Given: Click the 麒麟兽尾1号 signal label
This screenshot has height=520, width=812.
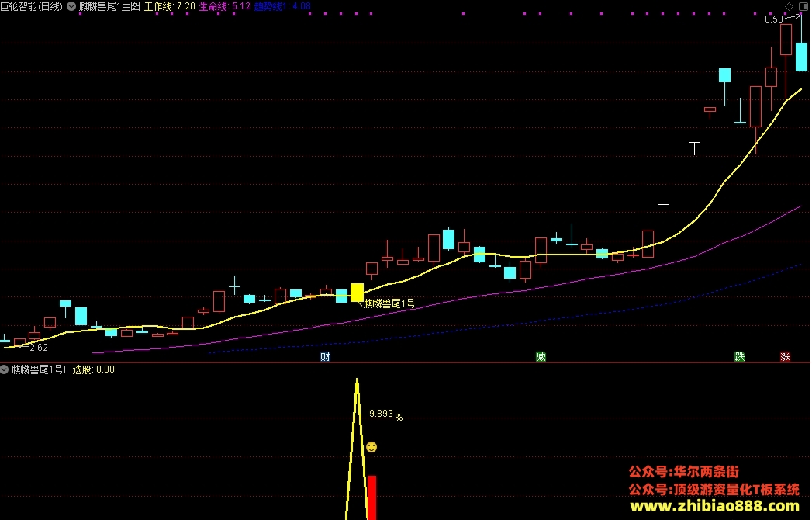Looking at the screenshot, I should [389, 303].
